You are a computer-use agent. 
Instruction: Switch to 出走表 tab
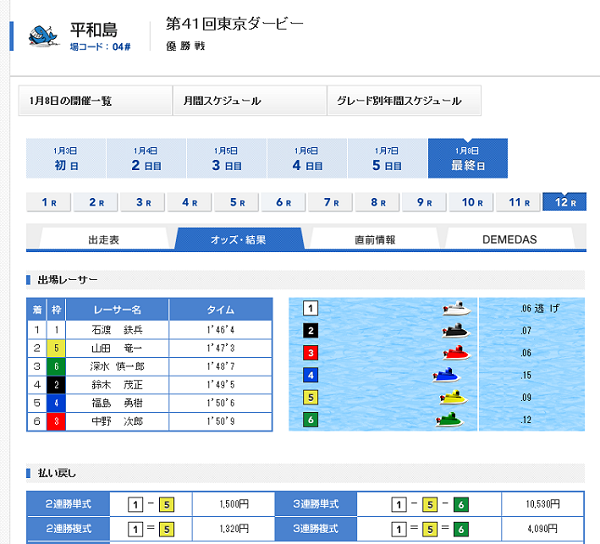point(104,240)
